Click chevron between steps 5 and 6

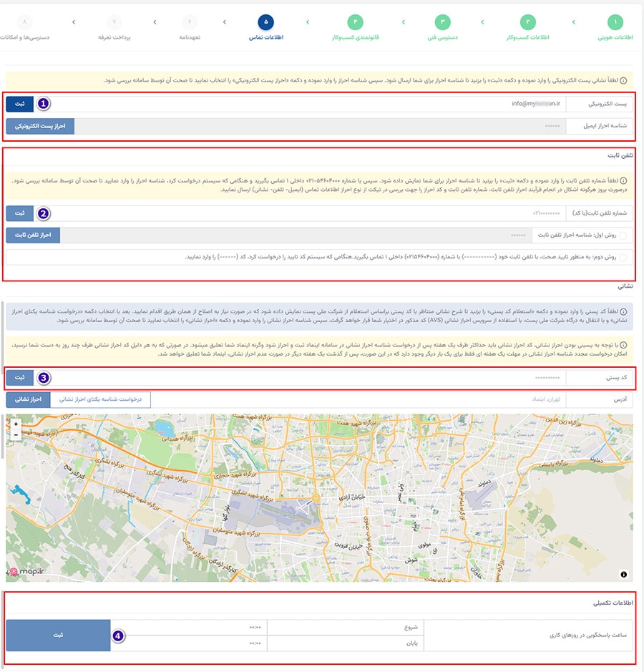click(225, 22)
